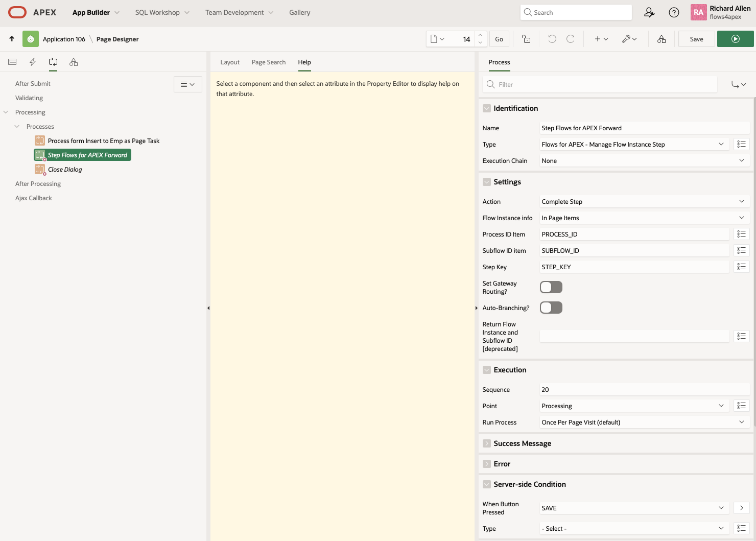
Task: Click the Oracle APEX logo
Action: 32,12
